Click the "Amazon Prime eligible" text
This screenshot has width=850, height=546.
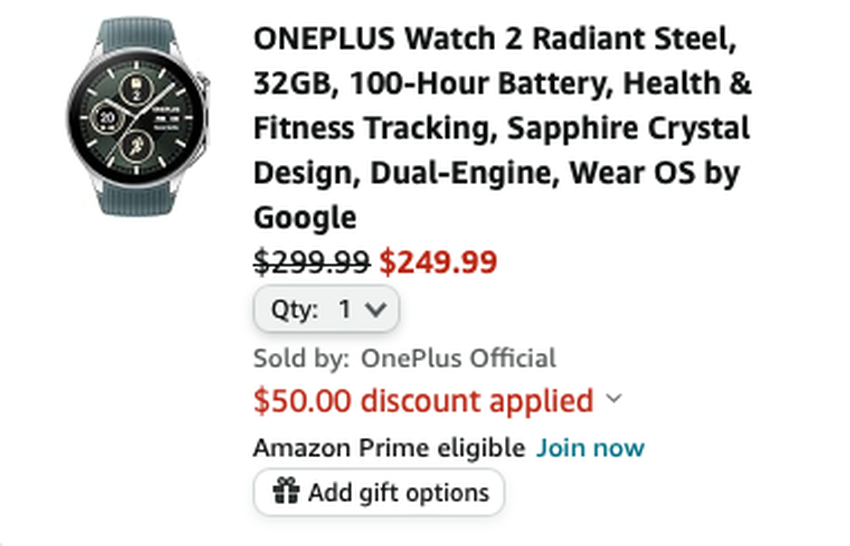point(388,447)
